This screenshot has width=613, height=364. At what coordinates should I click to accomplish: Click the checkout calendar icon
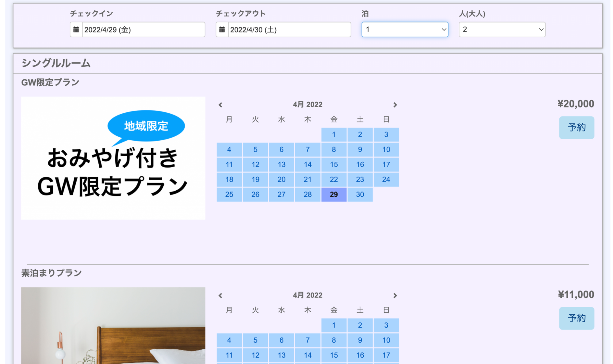coord(222,29)
